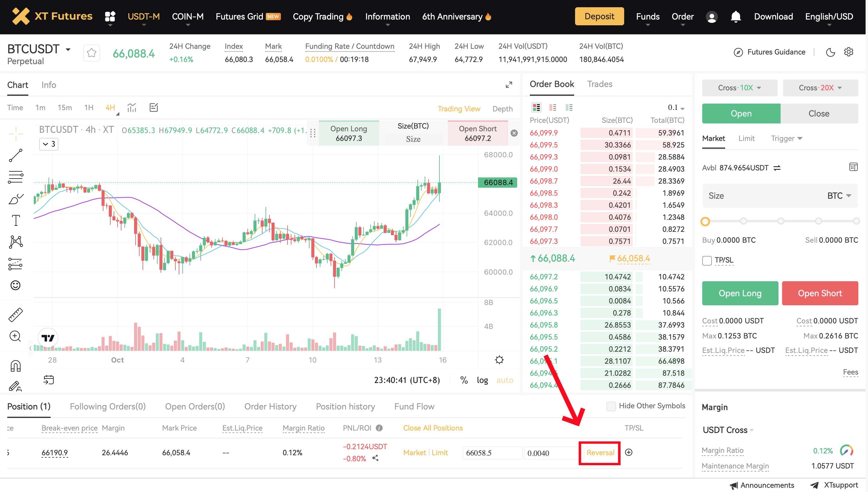Select the ruler measure tool

(x=16, y=315)
